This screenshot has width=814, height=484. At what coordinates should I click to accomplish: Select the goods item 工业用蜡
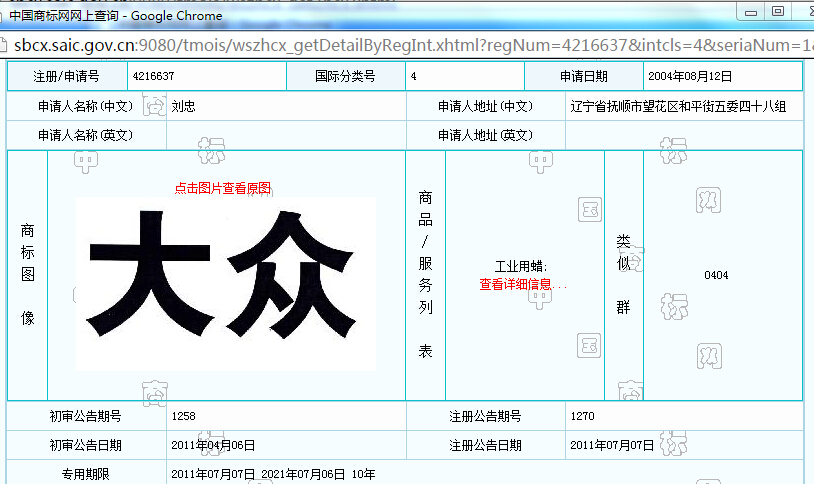(x=521, y=267)
